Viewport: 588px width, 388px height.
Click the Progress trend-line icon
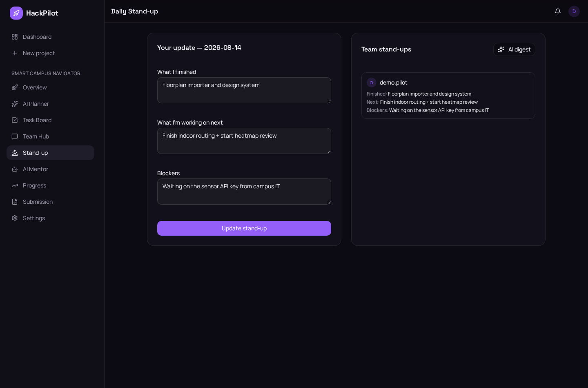pyautogui.click(x=15, y=185)
